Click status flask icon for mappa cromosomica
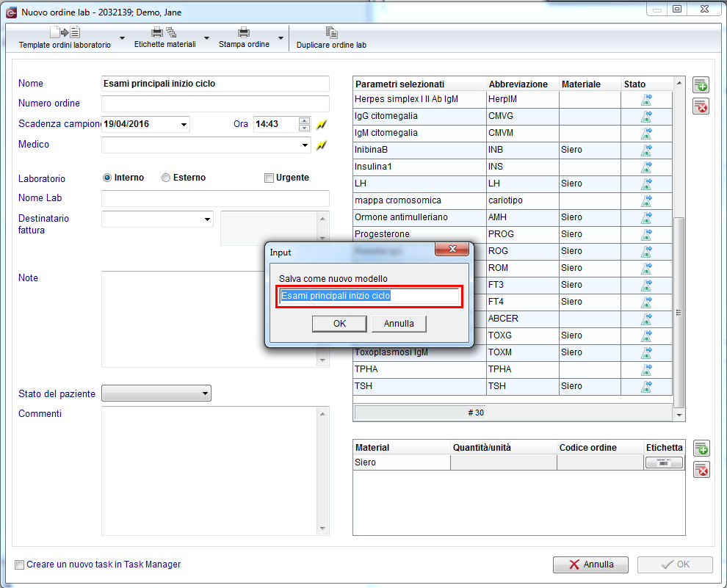The width and height of the screenshot is (727, 588). [x=646, y=200]
